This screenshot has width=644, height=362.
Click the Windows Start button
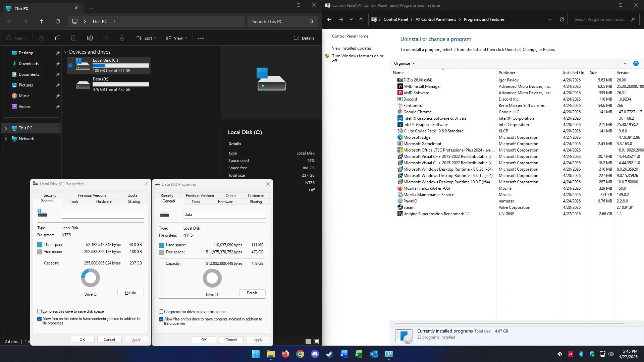click(x=256, y=354)
